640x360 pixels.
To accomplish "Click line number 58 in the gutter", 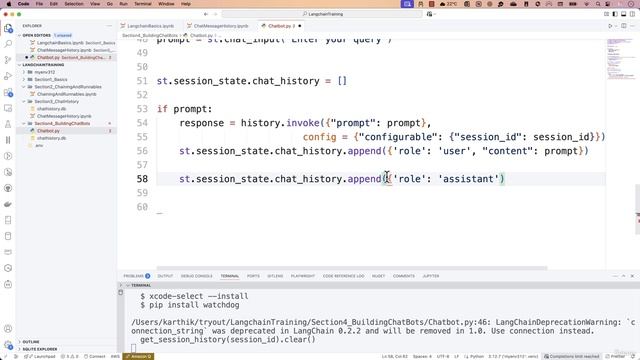I will click(142, 179).
